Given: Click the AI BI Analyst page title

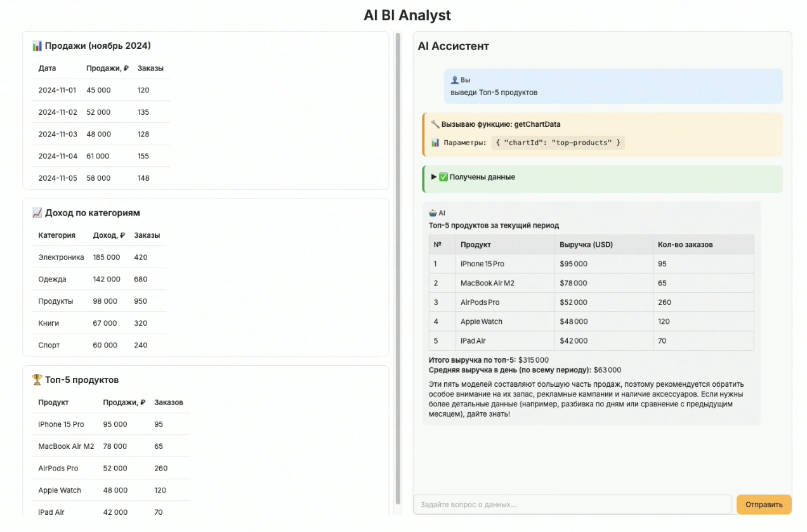Looking at the screenshot, I should [407, 15].
